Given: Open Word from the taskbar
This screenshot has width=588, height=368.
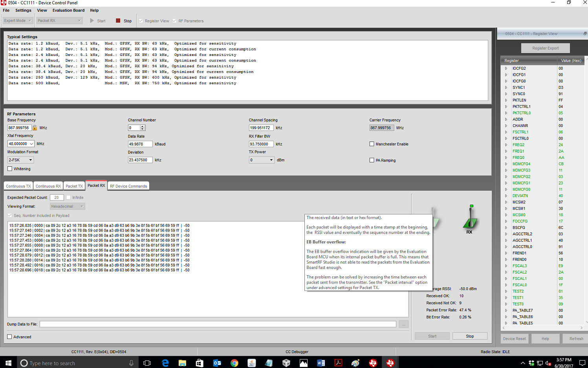Looking at the screenshot, I should tap(321, 363).
